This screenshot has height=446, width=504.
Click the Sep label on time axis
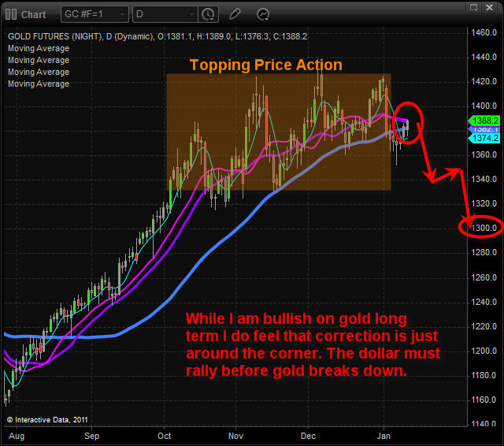pyautogui.click(x=91, y=436)
